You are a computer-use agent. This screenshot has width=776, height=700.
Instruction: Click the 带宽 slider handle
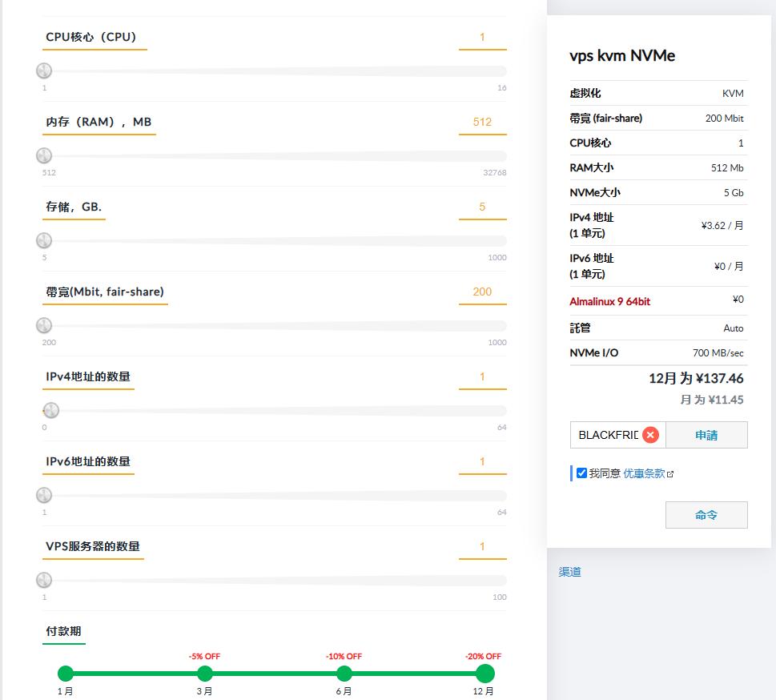44,325
